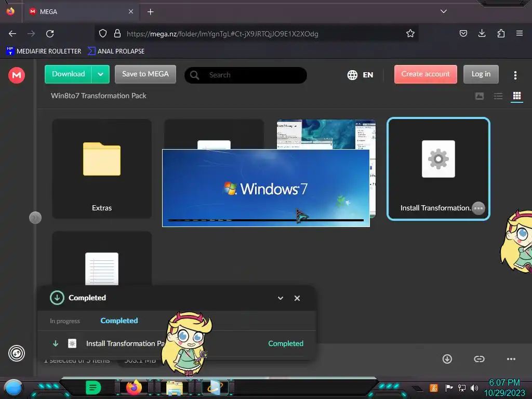Change language with the EN globe

361,75
